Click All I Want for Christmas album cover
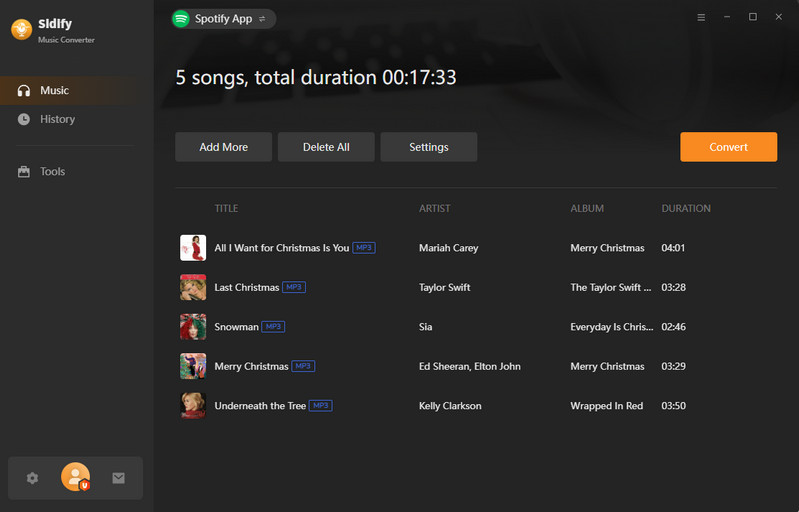Viewport: 799px width, 512px height. [x=193, y=248]
